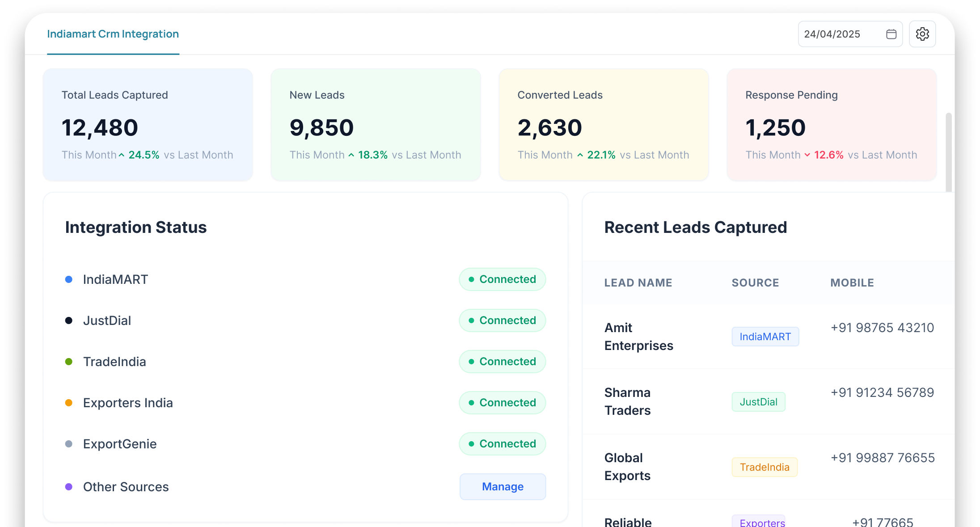Click the up arrow next to 24.5%

click(x=122, y=155)
